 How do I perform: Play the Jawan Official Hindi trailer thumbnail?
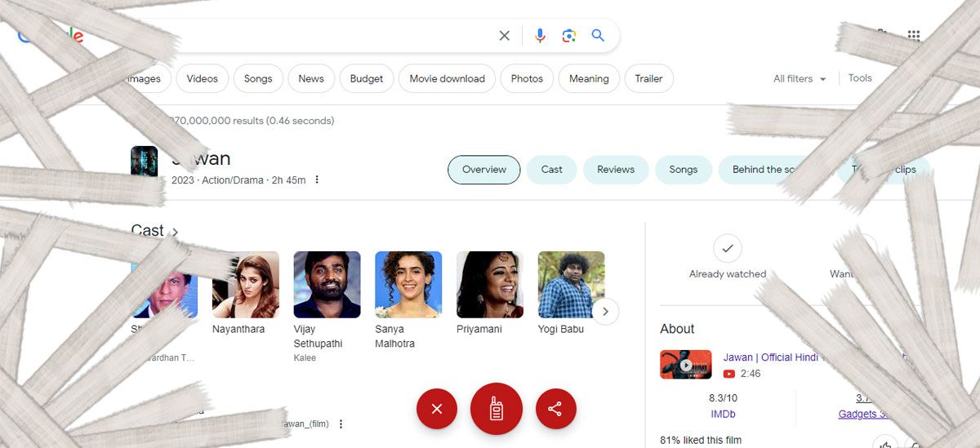click(x=686, y=365)
